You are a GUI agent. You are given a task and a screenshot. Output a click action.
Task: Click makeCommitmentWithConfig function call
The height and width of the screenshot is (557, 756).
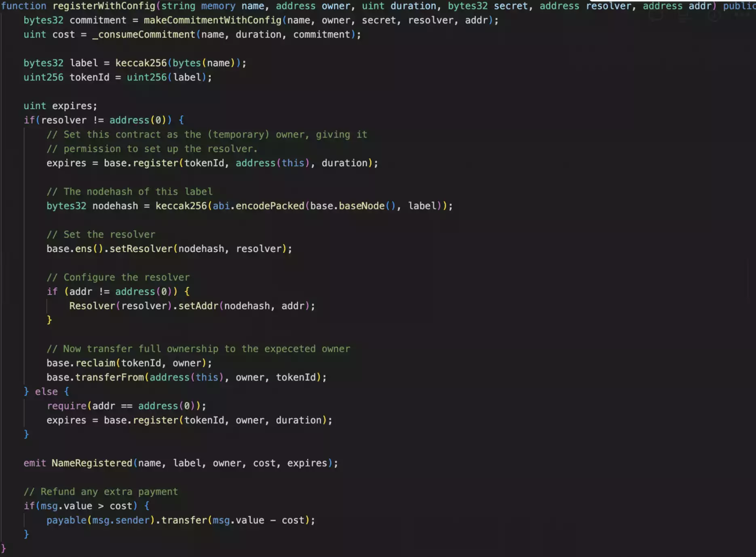[x=212, y=20]
